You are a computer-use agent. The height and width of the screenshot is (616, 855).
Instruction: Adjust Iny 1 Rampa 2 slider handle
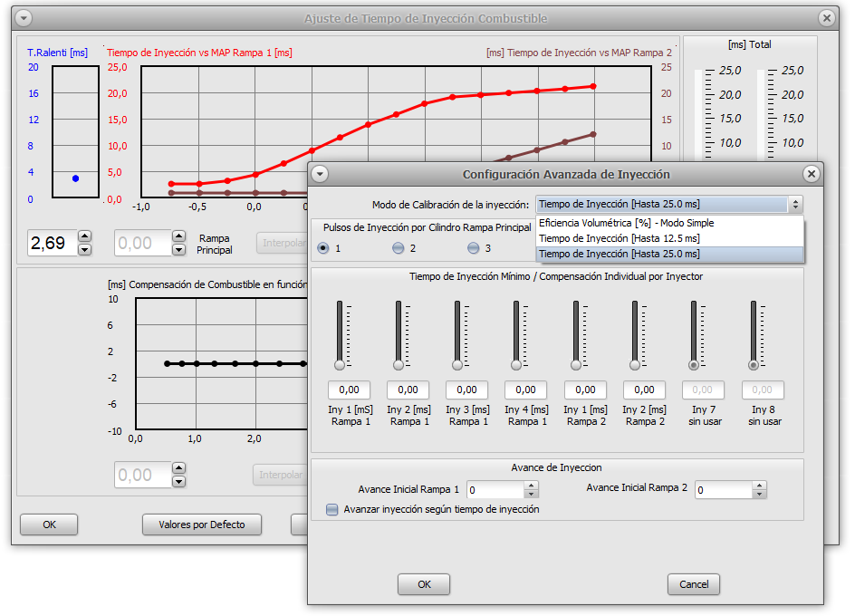click(x=576, y=365)
